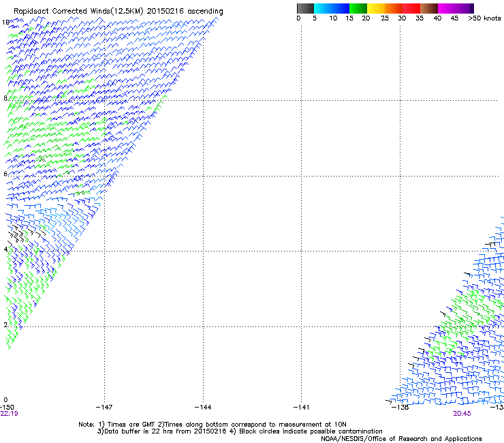The height and width of the screenshot is (443, 504).
Task: Click the cyan 5-10 knots color band
Action: click(x=323, y=8)
